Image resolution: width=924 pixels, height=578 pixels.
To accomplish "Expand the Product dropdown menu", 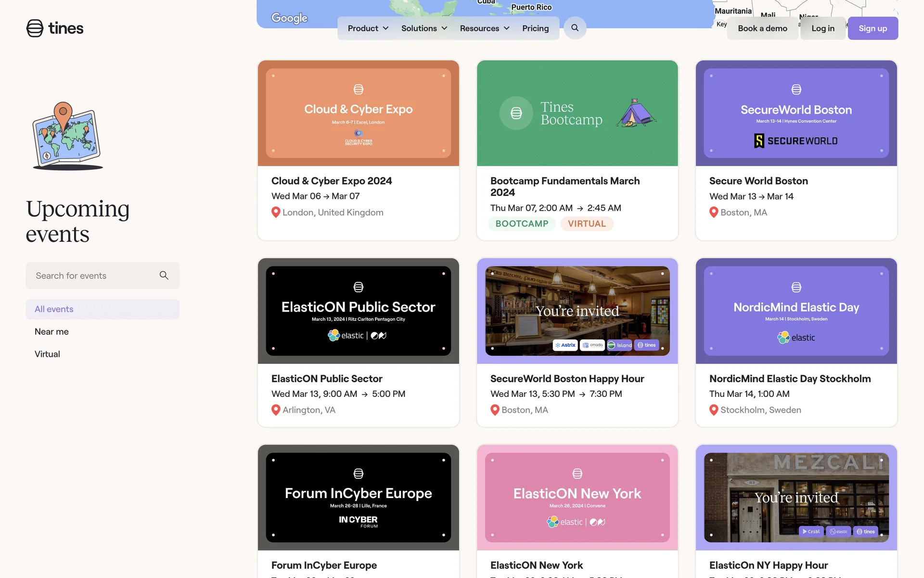I will point(368,28).
